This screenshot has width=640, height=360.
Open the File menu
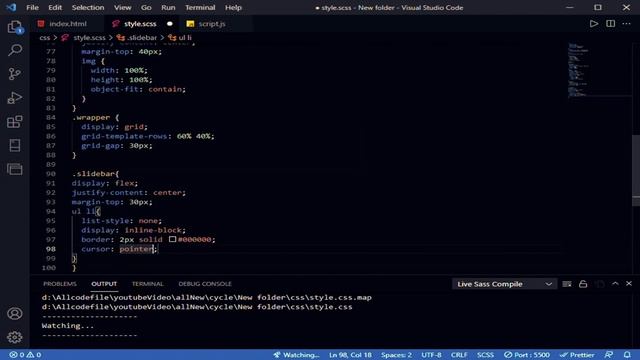pos(32,7)
